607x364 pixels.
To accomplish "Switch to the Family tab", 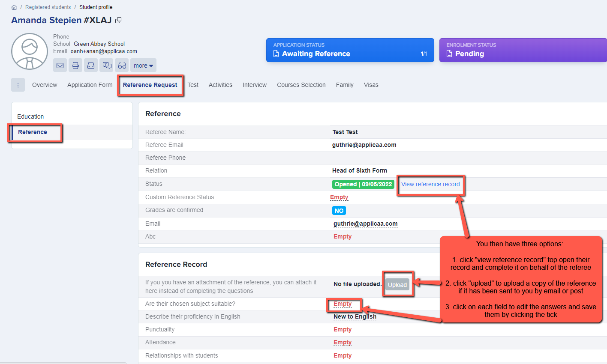I will click(x=345, y=85).
